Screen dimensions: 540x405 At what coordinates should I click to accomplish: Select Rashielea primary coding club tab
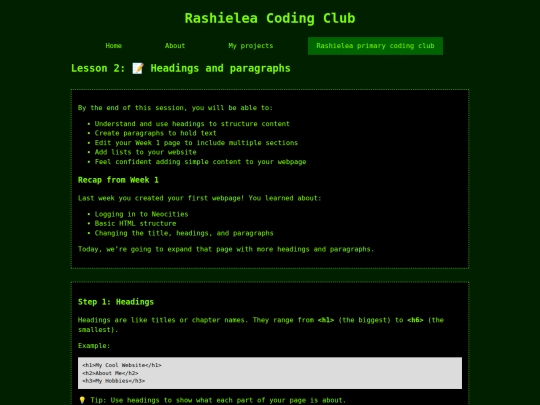(x=375, y=46)
